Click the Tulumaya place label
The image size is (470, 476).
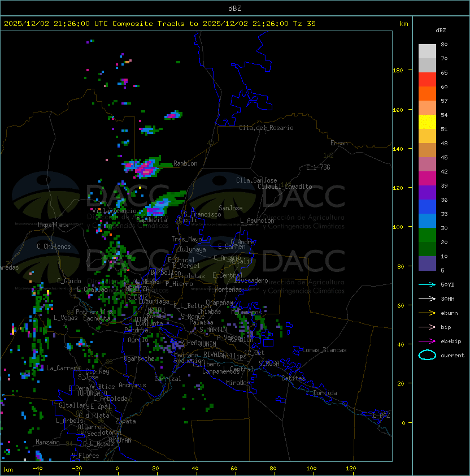coord(193,249)
